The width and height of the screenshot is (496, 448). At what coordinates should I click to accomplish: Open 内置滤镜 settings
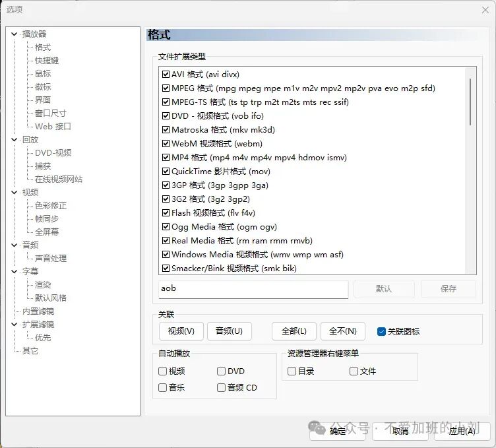pos(38,311)
